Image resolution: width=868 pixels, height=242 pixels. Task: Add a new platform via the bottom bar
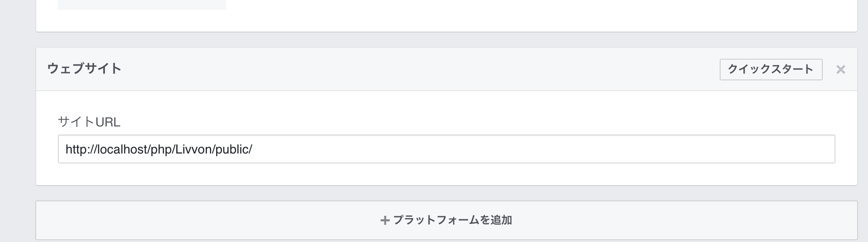(446, 220)
